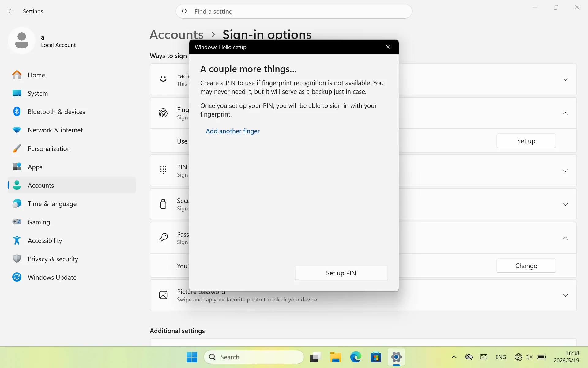This screenshot has width=588, height=368.
Task: Click Add another finger link
Action: click(x=232, y=131)
